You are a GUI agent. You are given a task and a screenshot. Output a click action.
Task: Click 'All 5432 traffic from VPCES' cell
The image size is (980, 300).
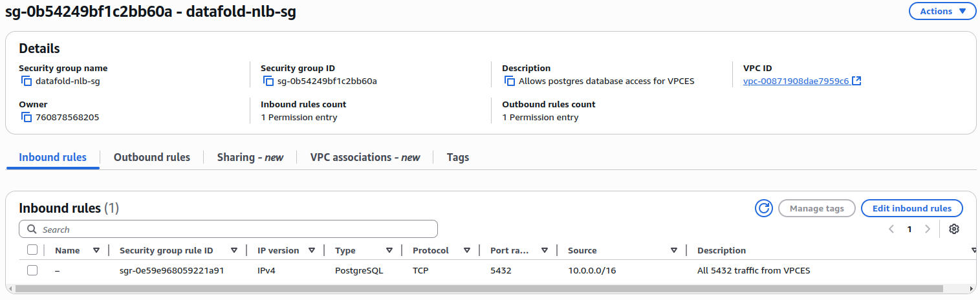(754, 270)
